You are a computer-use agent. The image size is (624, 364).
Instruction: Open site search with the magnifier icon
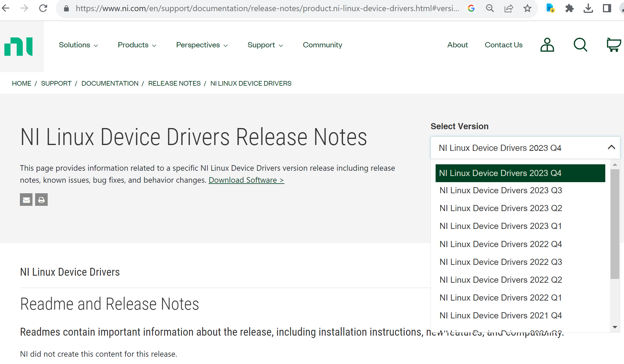point(580,45)
